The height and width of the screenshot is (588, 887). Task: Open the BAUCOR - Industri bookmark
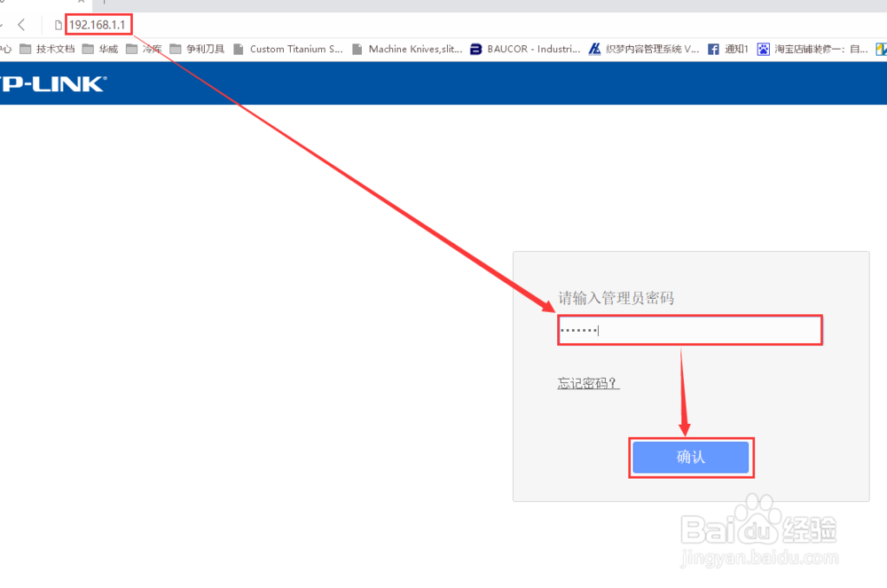(x=527, y=49)
